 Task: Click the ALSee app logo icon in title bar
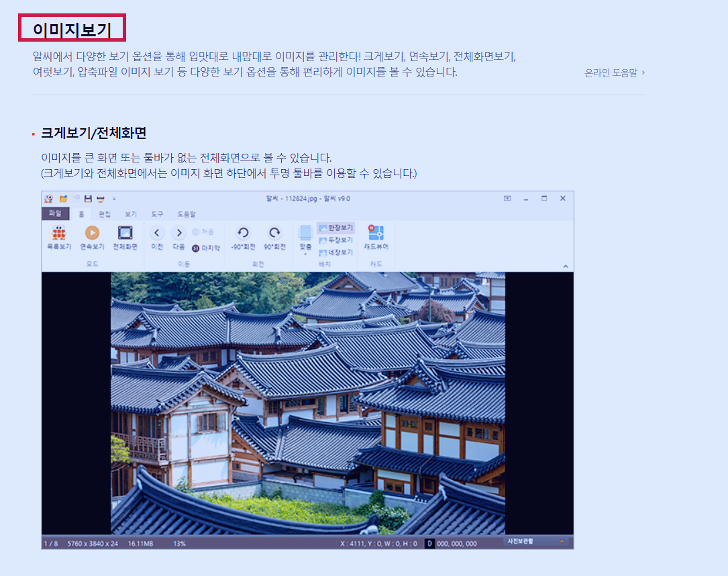click(x=49, y=199)
